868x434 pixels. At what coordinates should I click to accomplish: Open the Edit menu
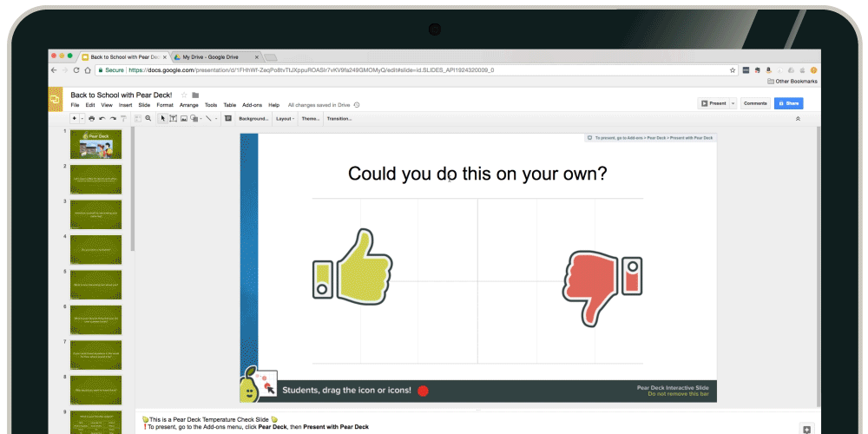pyautogui.click(x=90, y=105)
